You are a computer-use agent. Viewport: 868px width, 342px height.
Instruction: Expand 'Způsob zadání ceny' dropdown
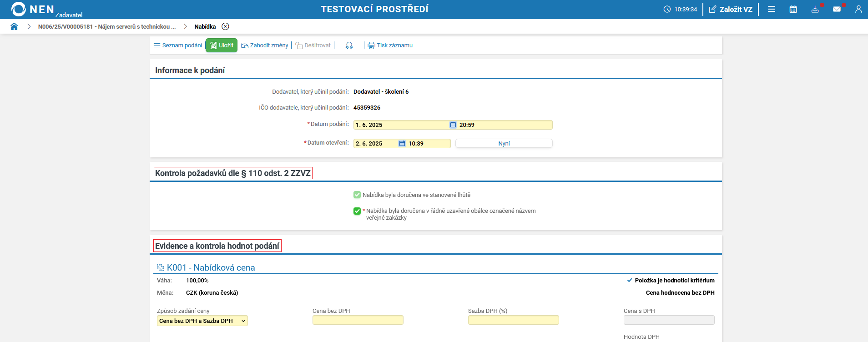pyautogui.click(x=202, y=321)
